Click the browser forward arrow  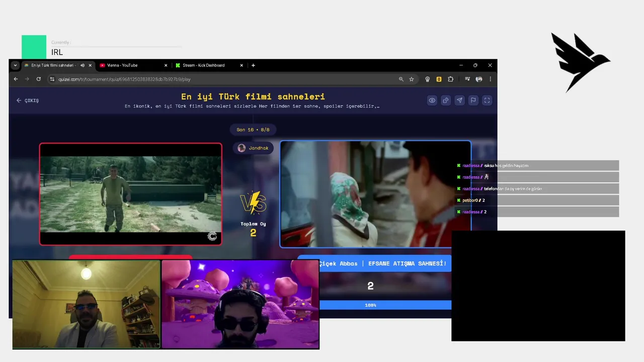pos(27,79)
